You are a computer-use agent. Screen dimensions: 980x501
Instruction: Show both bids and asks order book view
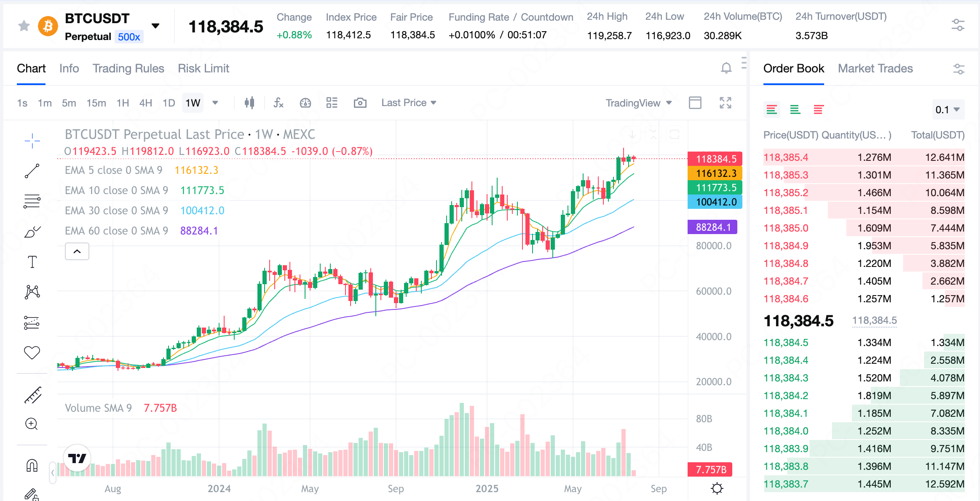771,110
